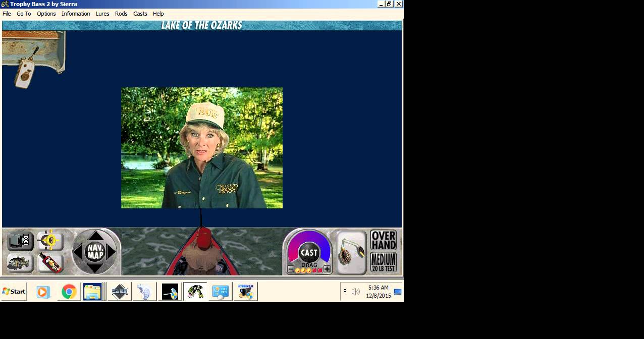Click the fish scent bottle icon
This screenshot has height=339, width=644.
click(49, 263)
